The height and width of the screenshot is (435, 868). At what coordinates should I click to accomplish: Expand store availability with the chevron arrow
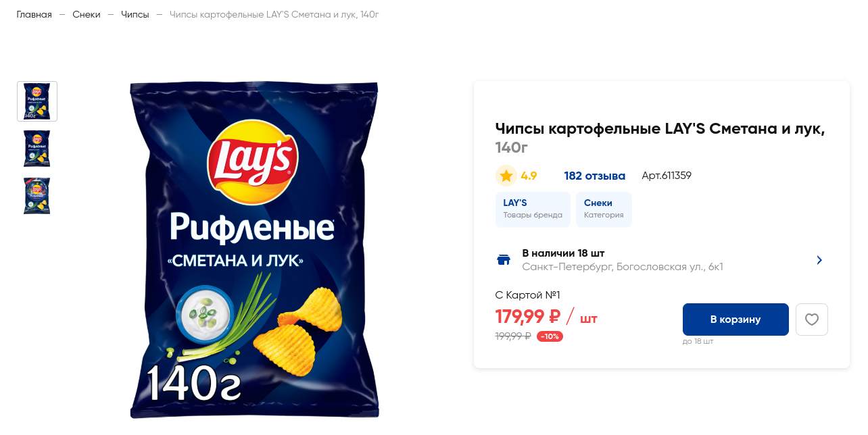coord(819,260)
